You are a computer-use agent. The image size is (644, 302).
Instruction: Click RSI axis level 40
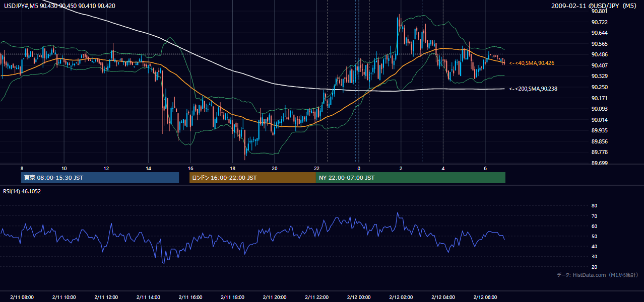click(x=595, y=246)
